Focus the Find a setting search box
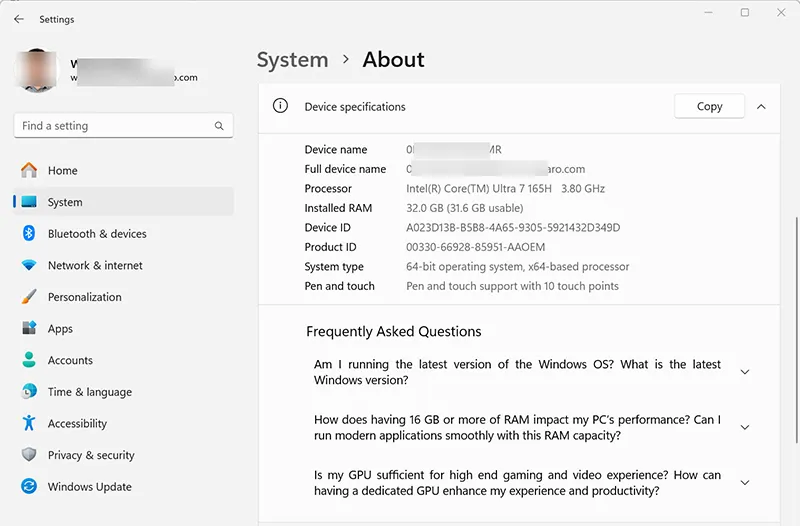800x526 pixels. [123, 126]
